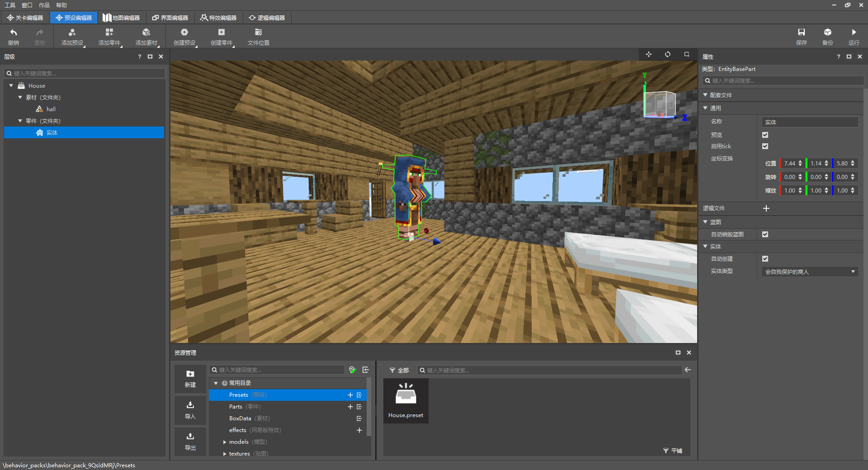This screenshot has width=868, height=470.
Task: Collapse the 配套文件 section
Action: (x=705, y=95)
